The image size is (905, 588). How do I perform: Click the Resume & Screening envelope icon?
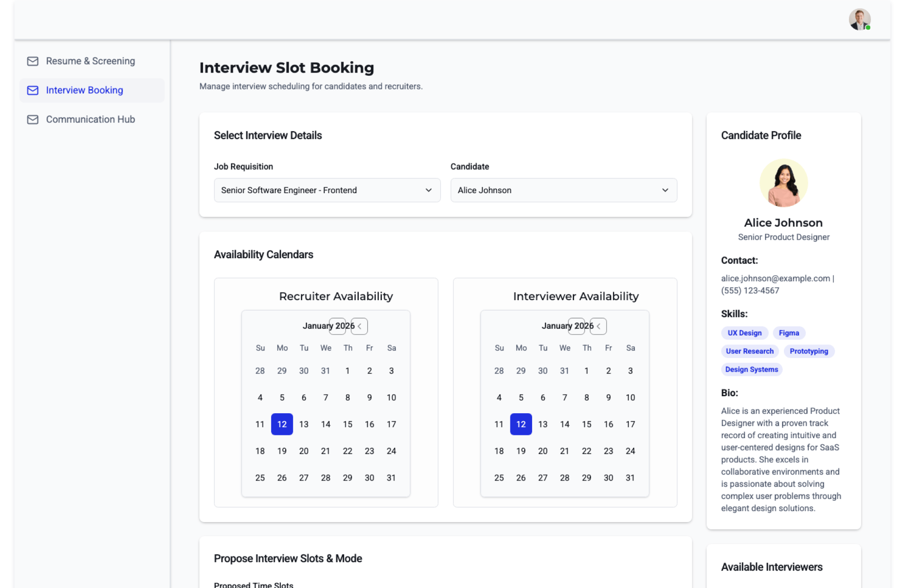(x=33, y=61)
